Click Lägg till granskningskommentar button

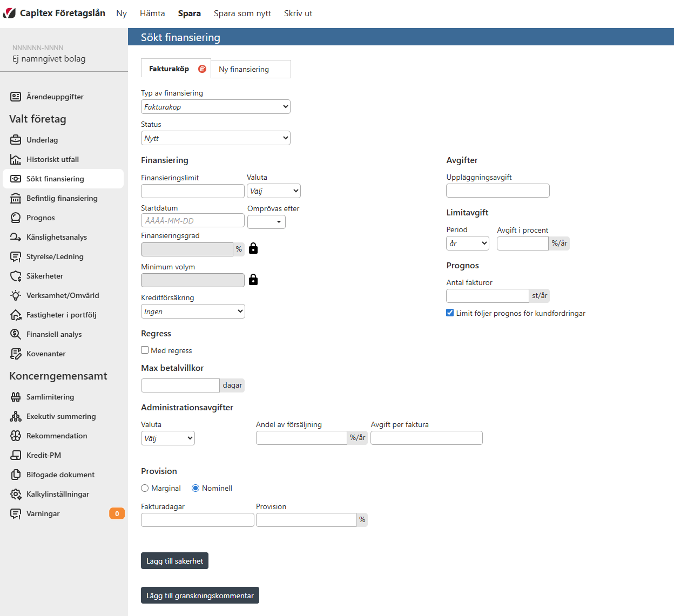pyautogui.click(x=200, y=595)
